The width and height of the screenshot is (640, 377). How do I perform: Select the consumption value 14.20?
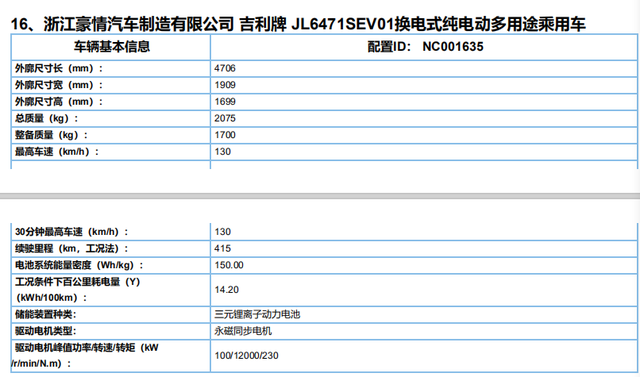pos(227,290)
